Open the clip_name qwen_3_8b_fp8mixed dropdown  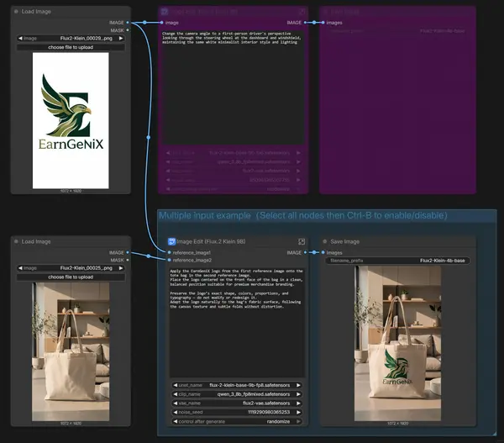(x=237, y=394)
